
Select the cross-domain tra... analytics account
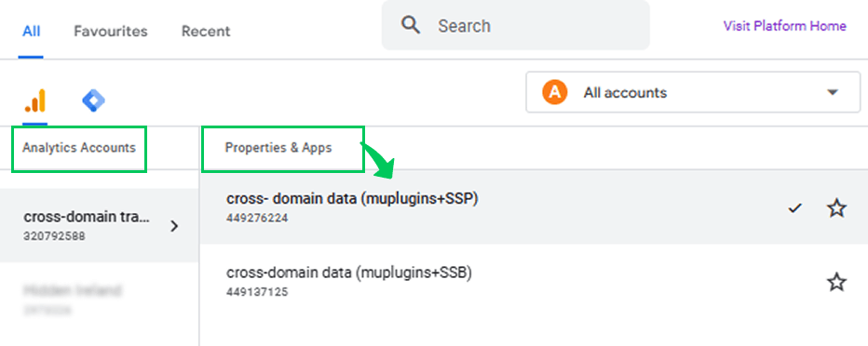tap(99, 225)
